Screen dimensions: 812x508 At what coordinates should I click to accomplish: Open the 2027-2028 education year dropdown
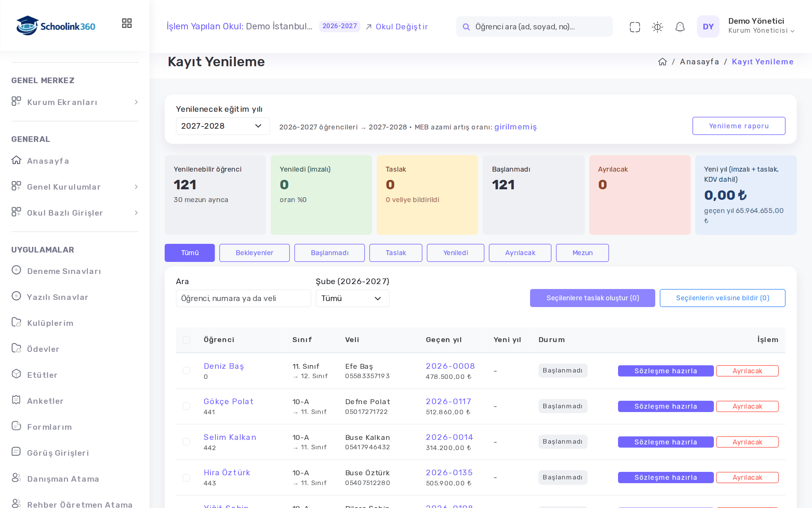[223, 126]
